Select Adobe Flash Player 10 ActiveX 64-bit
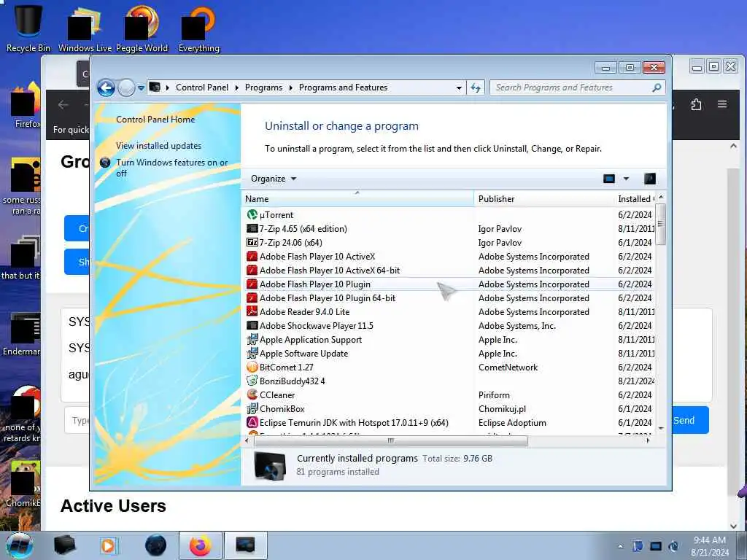 [x=449, y=270]
